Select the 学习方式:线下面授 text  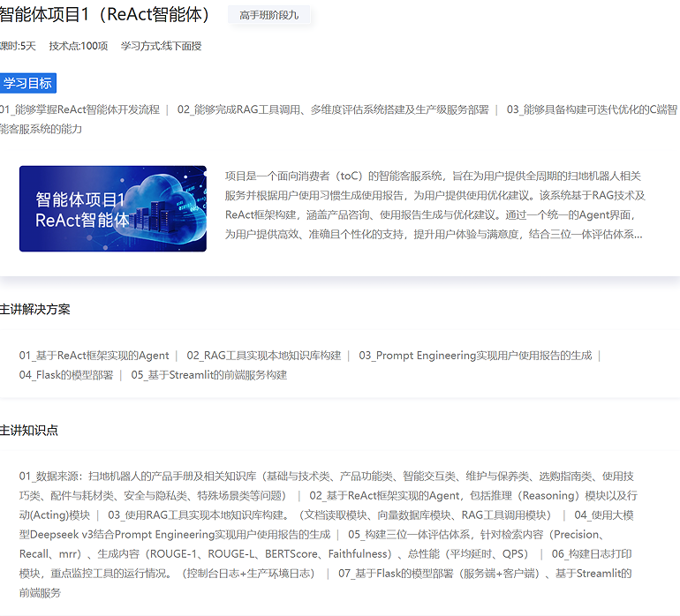coord(162,46)
